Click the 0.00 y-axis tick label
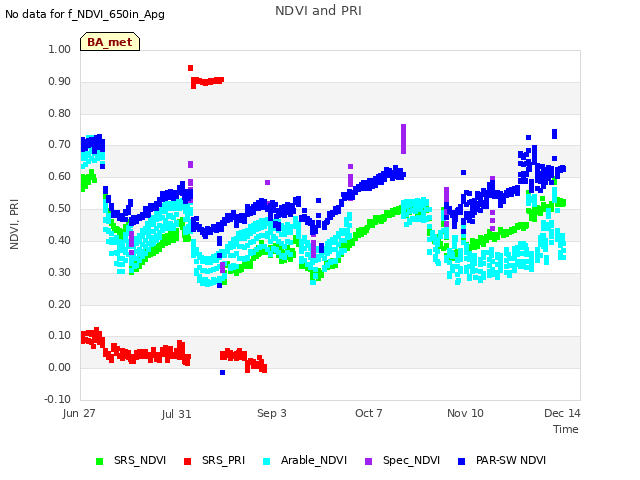This screenshot has height=480, width=640. [x=60, y=367]
